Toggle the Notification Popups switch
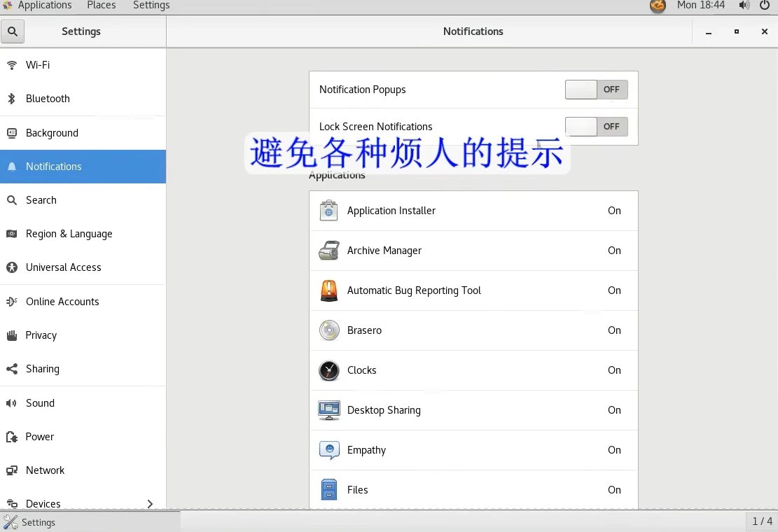 [597, 90]
